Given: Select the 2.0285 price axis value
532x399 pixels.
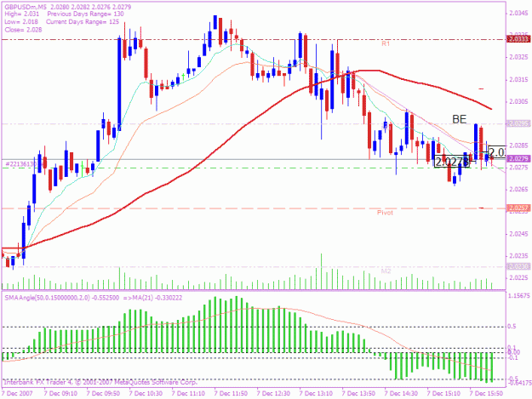Looking at the screenshot, I should (519, 145).
